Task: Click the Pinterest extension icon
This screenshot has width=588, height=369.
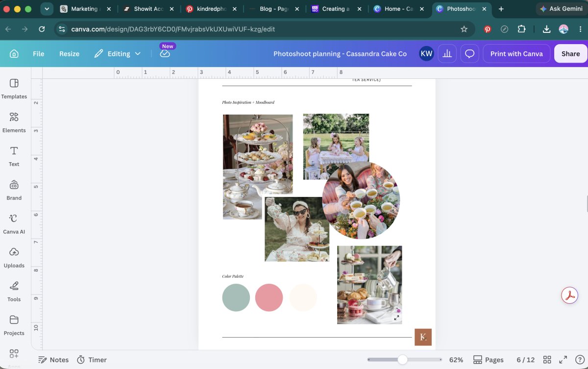Action: (488, 29)
